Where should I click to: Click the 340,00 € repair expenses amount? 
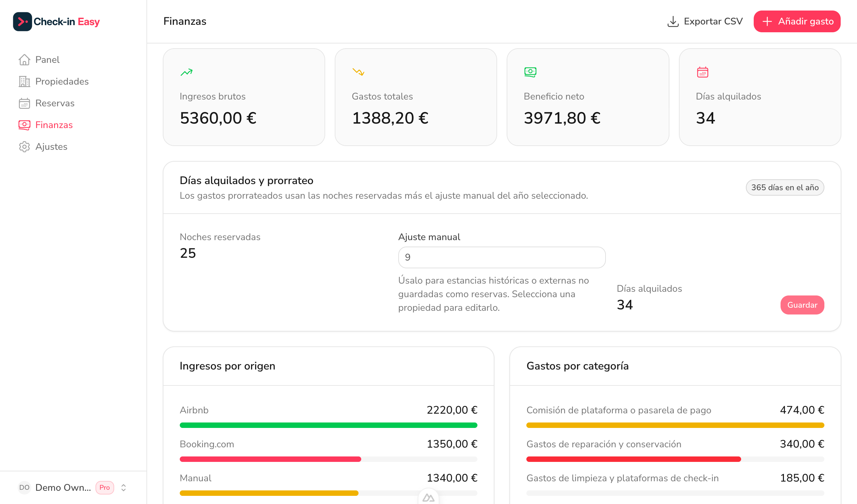[x=802, y=444]
